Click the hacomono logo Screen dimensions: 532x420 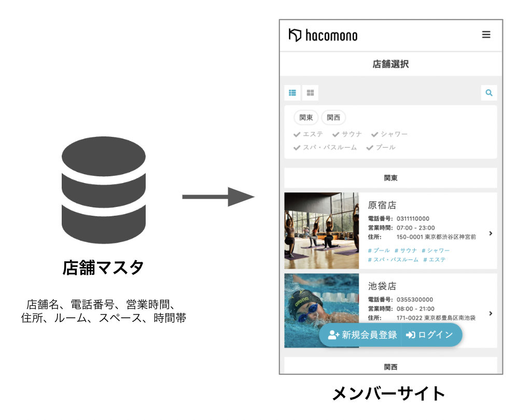pos(323,35)
